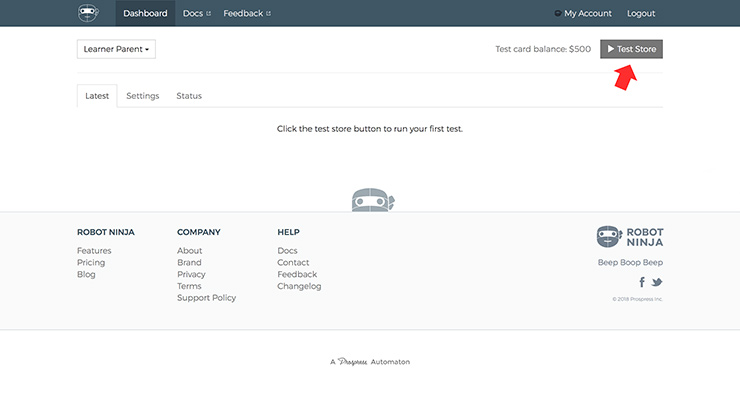Click the Prospress logo at page bottom
The image size is (740, 396).
coord(353,362)
